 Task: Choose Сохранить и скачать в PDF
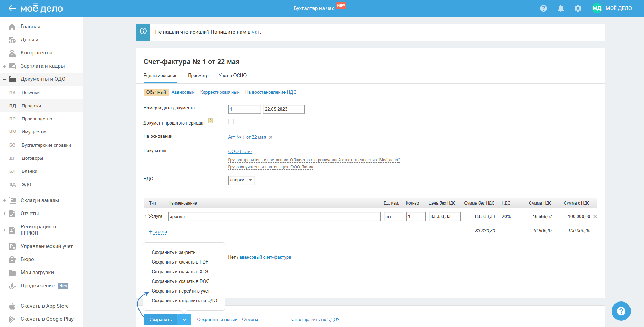180,262
